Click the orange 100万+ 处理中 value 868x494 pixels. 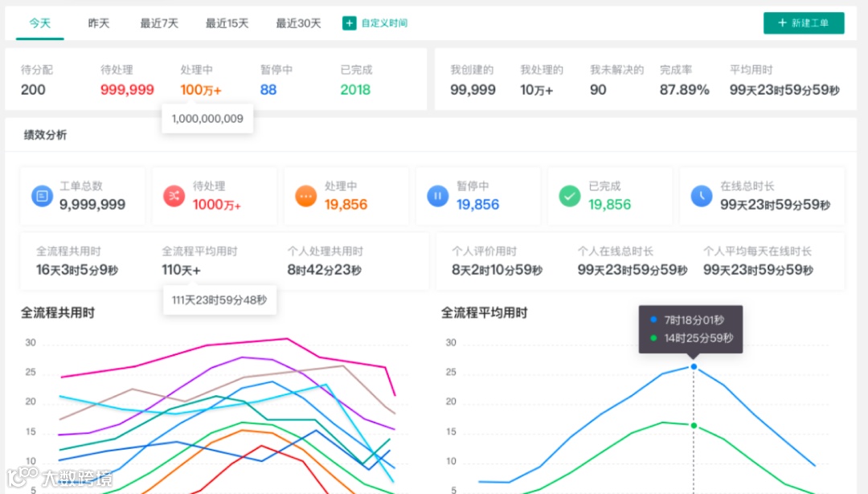pyautogui.click(x=201, y=90)
